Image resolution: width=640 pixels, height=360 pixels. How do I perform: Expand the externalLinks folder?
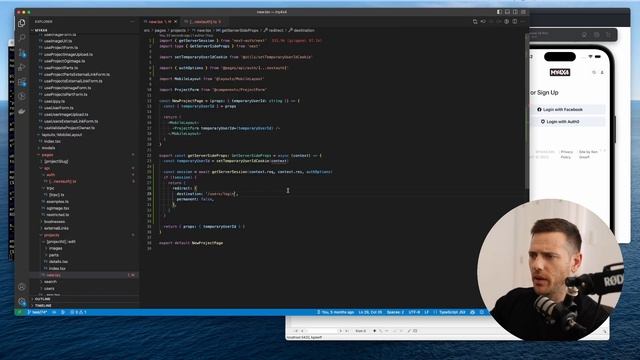tap(56, 228)
